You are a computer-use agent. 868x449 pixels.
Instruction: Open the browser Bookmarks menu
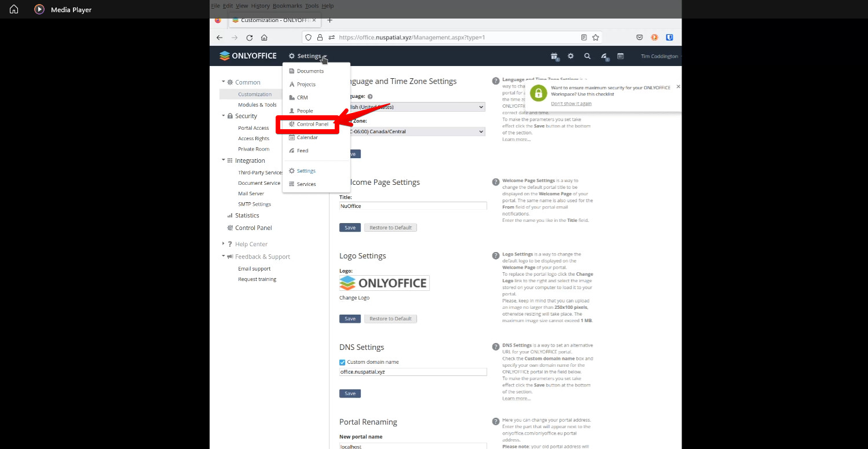[287, 6]
